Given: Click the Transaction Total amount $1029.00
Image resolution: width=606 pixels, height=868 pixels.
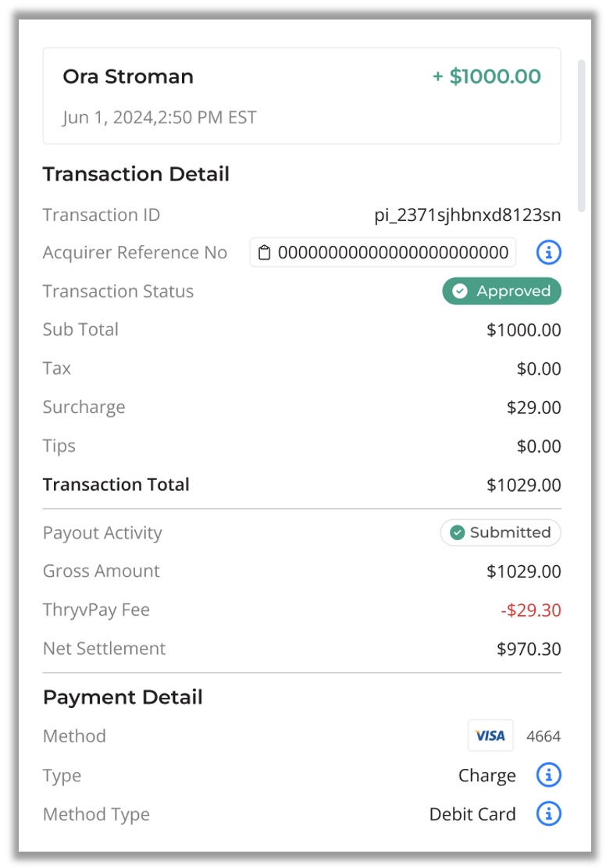Looking at the screenshot, I should click(x=523, y=485).
